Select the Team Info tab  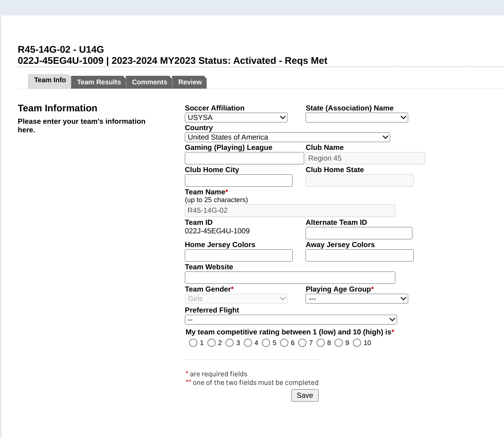(x=50, y=80)
